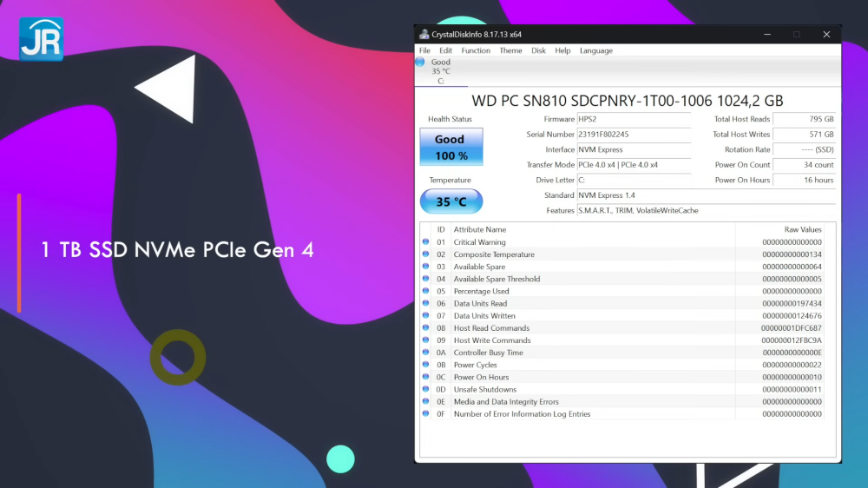This screenshot has width=868, height=488.
Task: Open the File menu
Action: pos(424,50)
